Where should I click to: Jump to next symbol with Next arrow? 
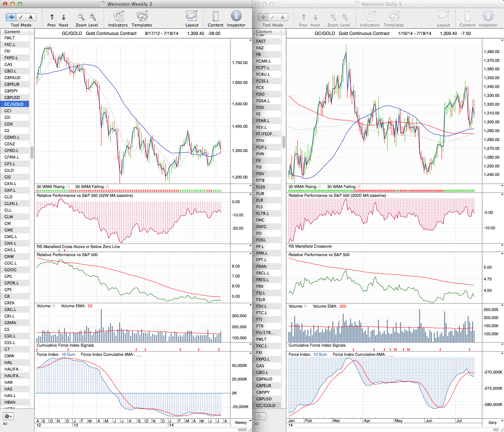click(64, 17)
